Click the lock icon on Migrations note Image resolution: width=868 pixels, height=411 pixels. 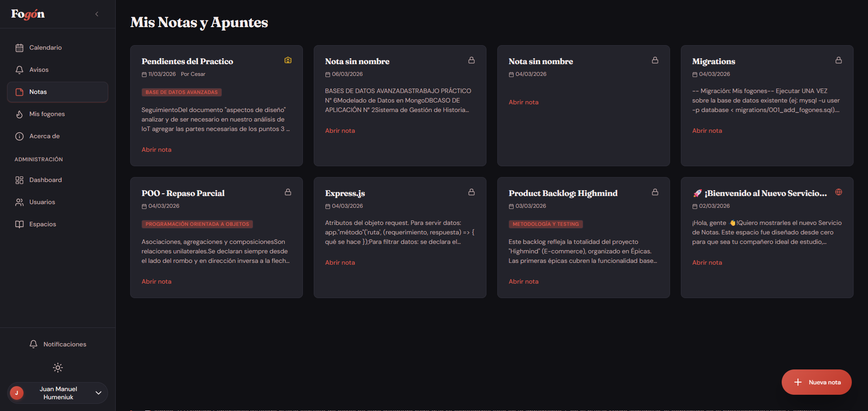click(839, 60)
